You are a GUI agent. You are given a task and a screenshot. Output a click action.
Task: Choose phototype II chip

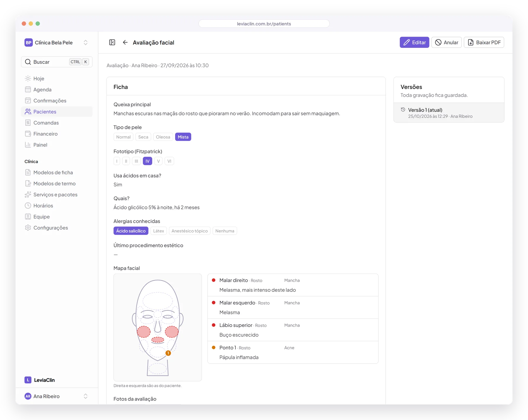point(126,161)
